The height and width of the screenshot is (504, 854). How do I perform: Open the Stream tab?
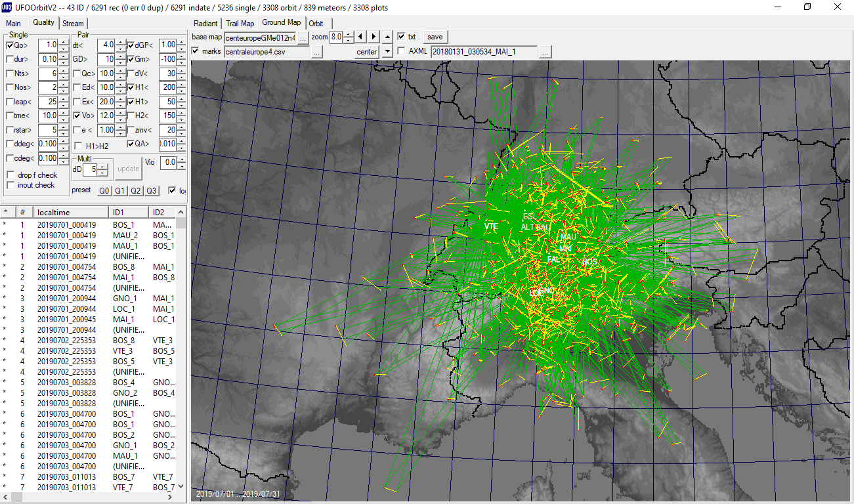click(x=73, y=24)
